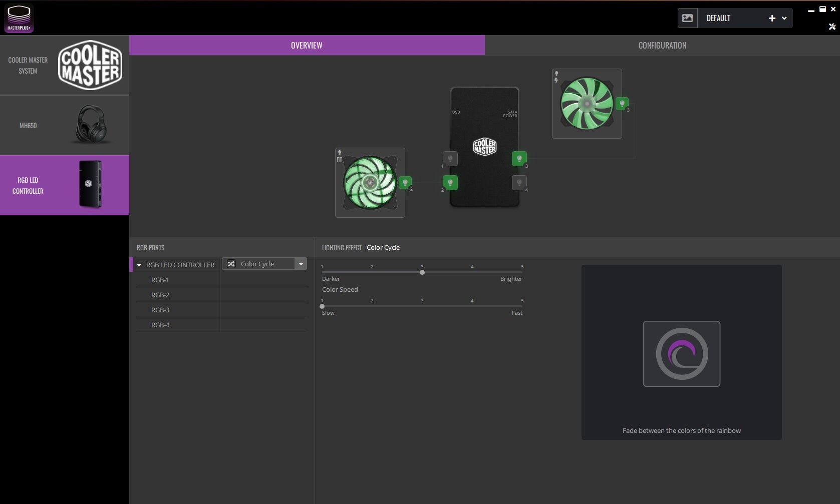Expand the DEFAULT profile chevron
This screenshot has width=840, height=504.
(784, 18)
